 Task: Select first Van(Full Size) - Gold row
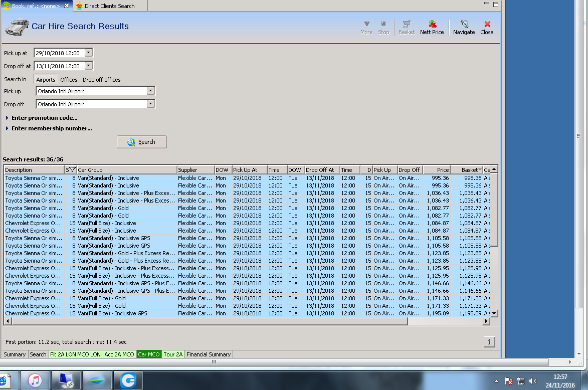click(248, 298)
